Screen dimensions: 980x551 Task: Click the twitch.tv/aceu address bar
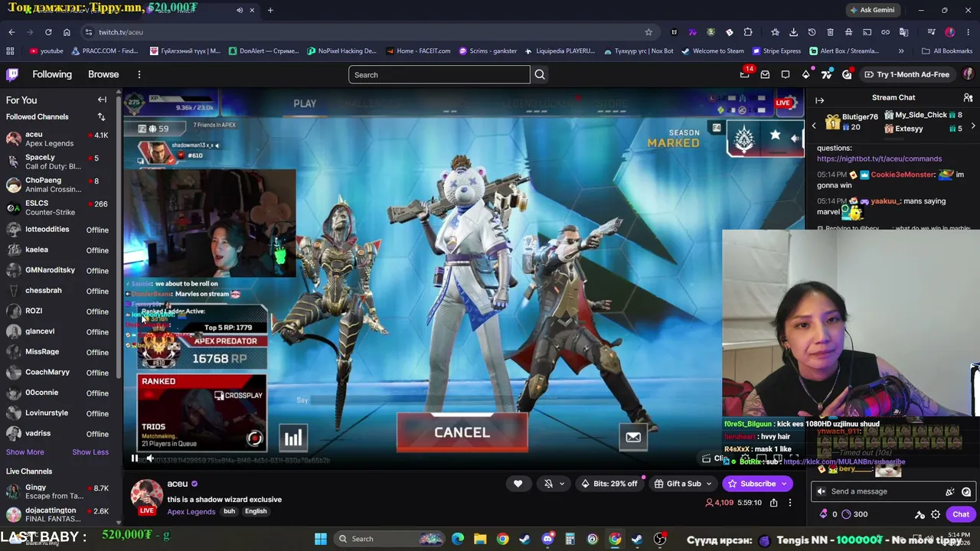[366, 32]
